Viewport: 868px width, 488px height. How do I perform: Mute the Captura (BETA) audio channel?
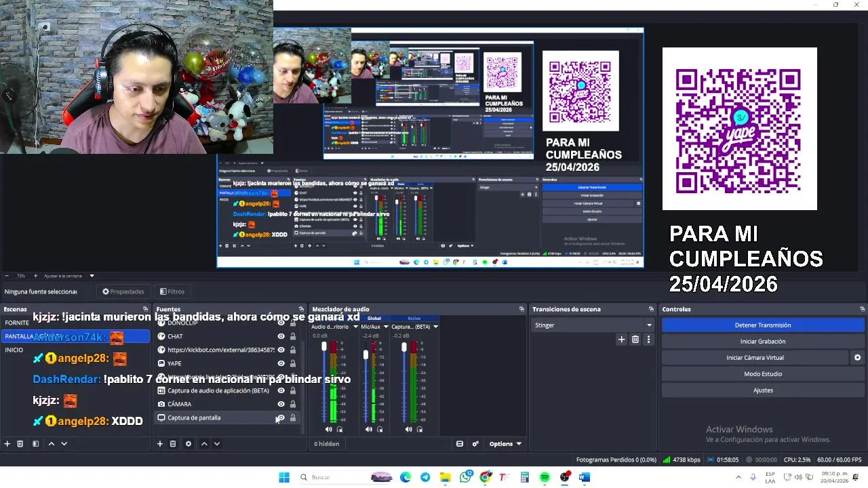tap(408, 429)
